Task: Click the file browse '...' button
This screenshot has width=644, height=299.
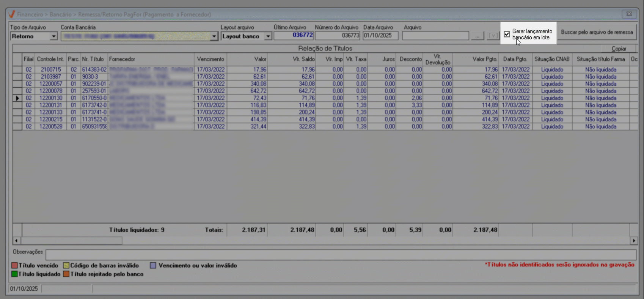Action: 477,36
